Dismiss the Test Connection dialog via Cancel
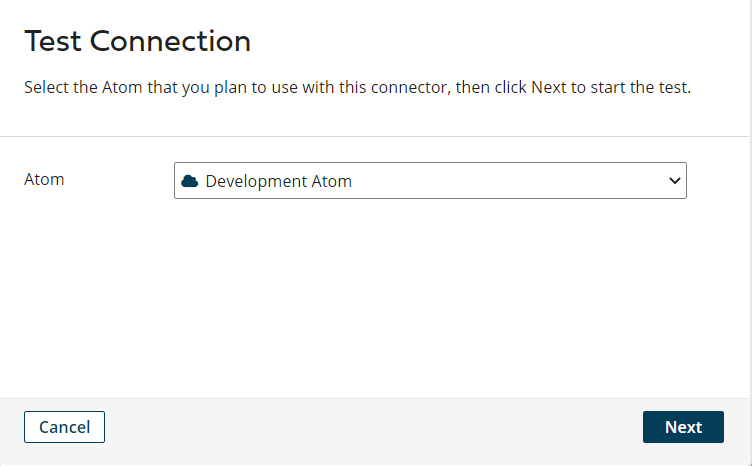Screen dimensions: 752x466 64,427
